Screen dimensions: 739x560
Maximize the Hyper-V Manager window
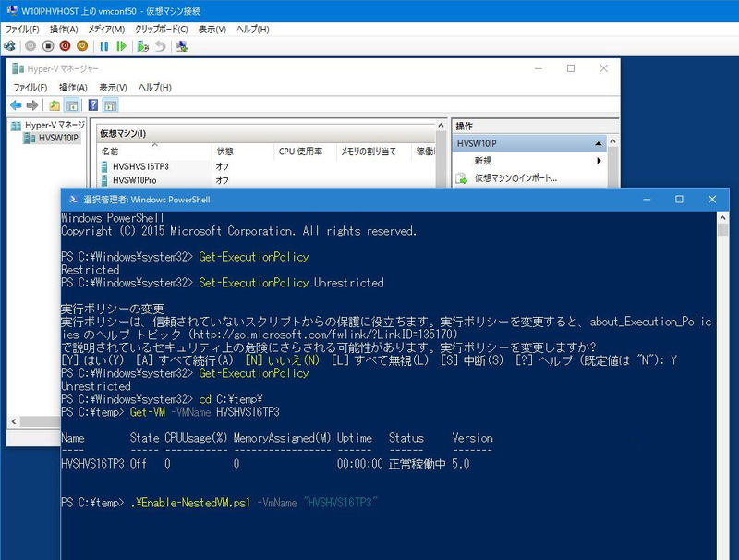[571, 68]
